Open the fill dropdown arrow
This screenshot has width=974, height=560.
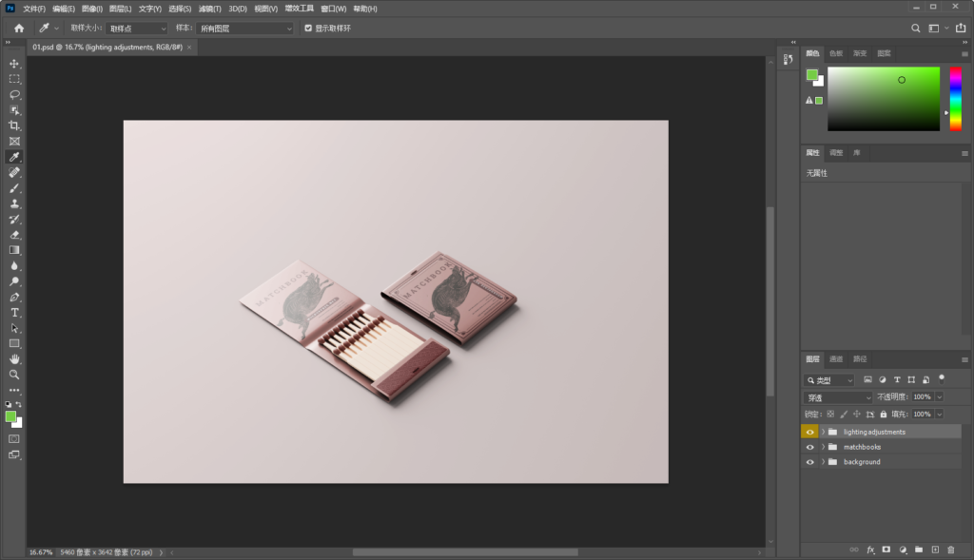coord(939,415)
